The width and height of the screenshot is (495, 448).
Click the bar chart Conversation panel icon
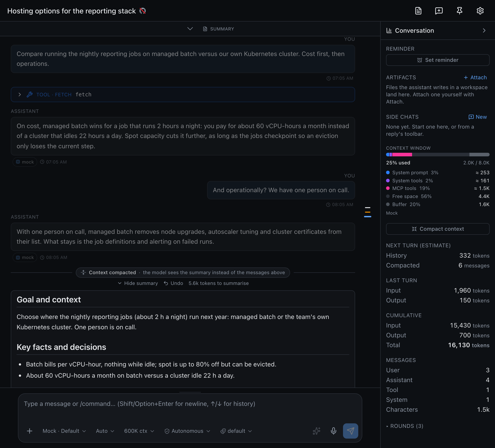click(x=389, y=30)
